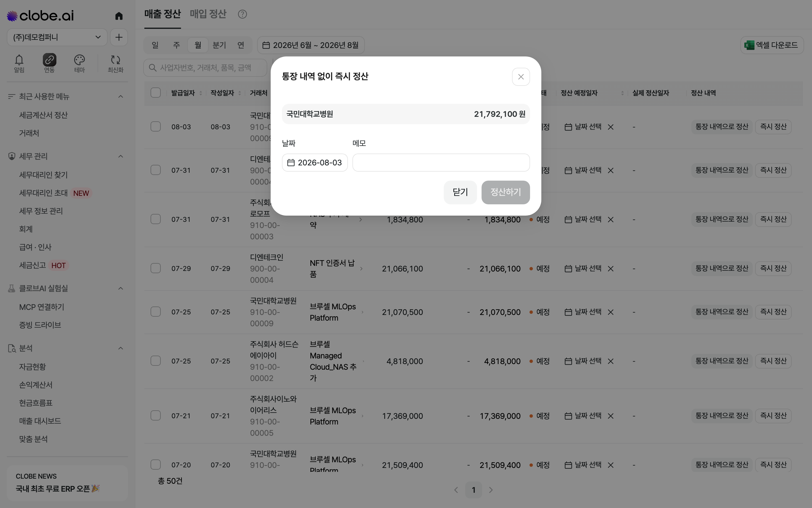
Task: Open 세무대리인 찾기 menu item
Action: pos(43,175)
